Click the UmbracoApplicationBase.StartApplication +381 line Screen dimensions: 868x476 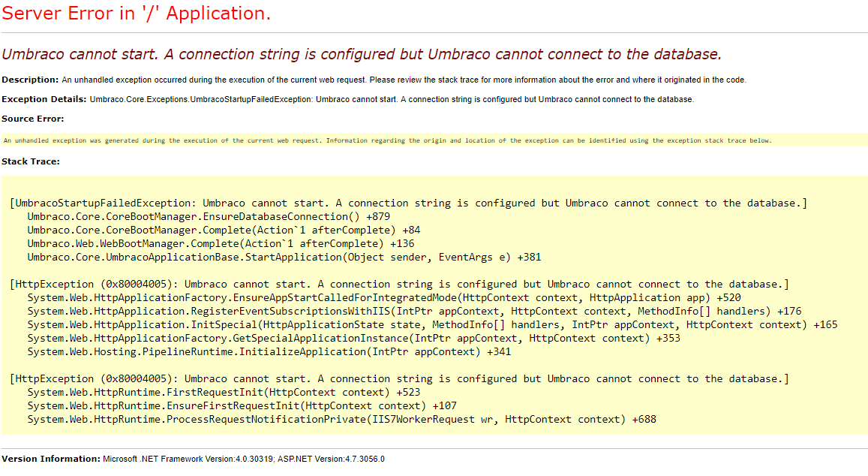(x=284, y=257)
